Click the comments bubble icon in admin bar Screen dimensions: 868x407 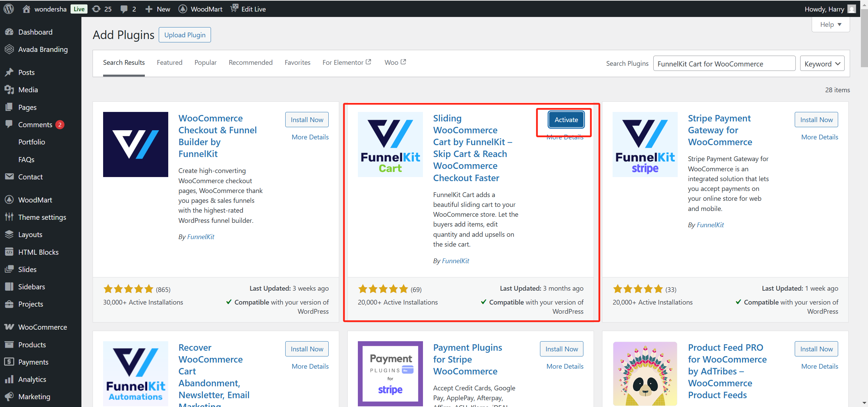click(124, 9)
